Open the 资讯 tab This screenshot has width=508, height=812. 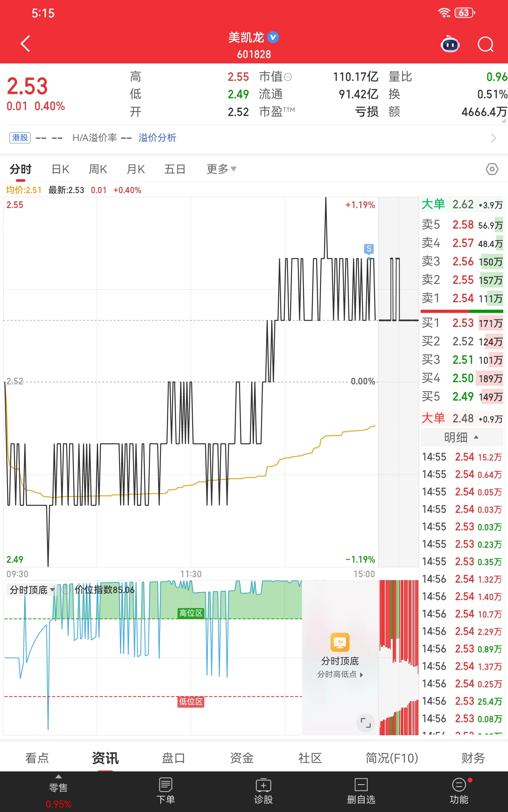click(105, 758)
